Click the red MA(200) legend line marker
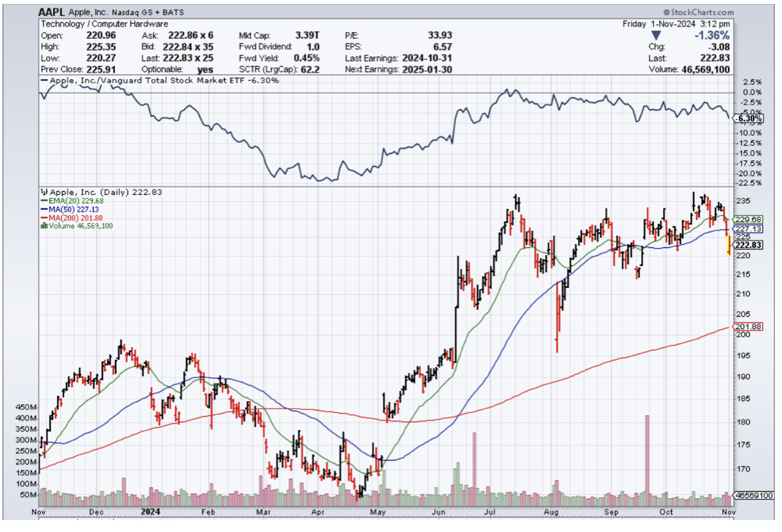This screenshot has height=532, width=782. 43,217
